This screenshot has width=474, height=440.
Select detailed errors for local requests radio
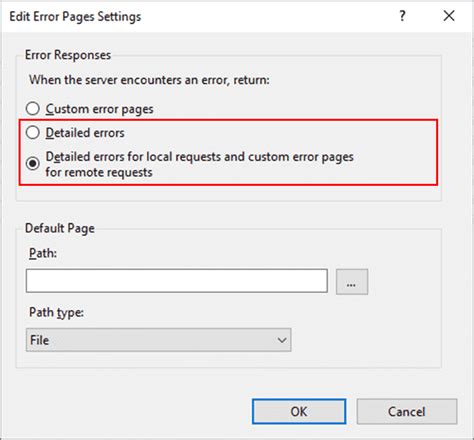point(33,163)
